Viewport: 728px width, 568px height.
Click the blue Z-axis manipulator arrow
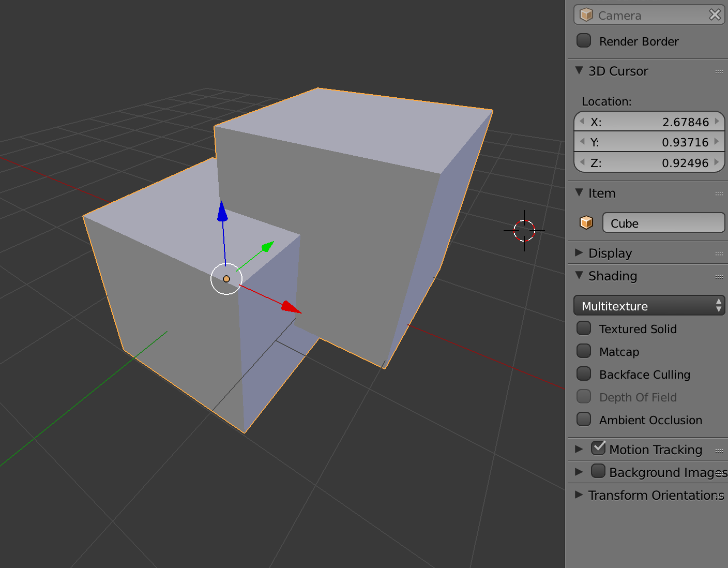(222, 212)
